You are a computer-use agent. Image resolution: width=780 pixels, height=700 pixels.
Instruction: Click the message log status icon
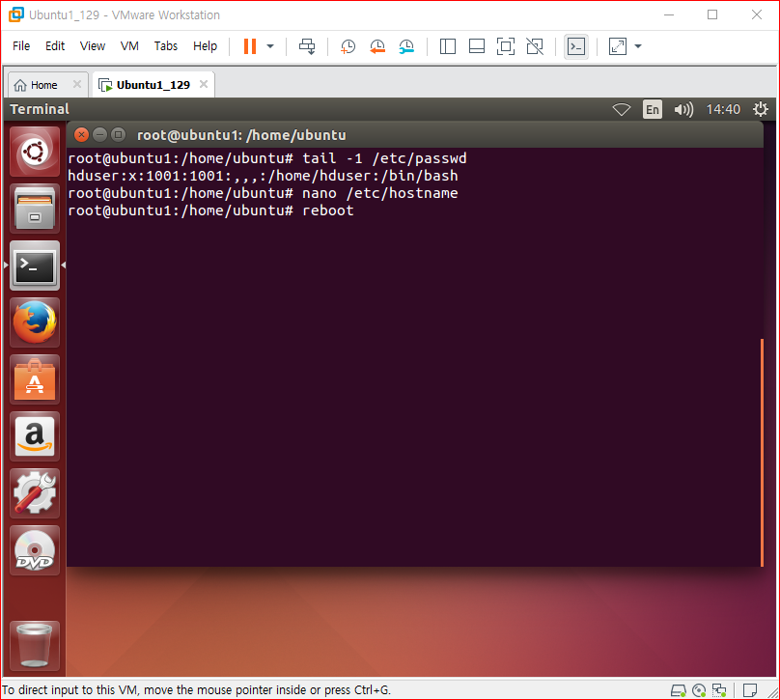pos(750,690)
